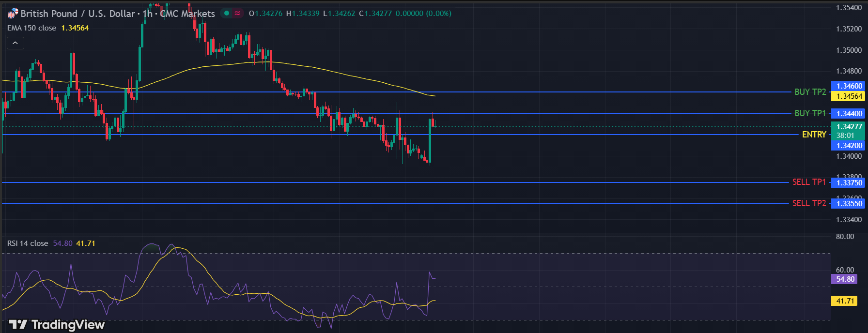
Task: Click the purple RSI 54.80 axis tag
Action: [844, 279]
